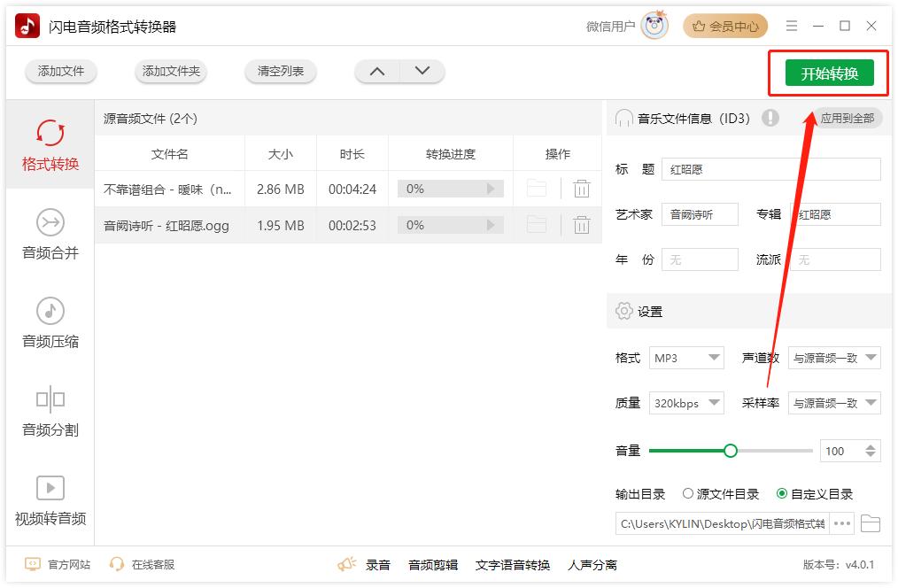Viewport: 898px width, 588px height.
Task: Delete 红昭愿.ogg using its trash icon
Action: coord(581,225)
